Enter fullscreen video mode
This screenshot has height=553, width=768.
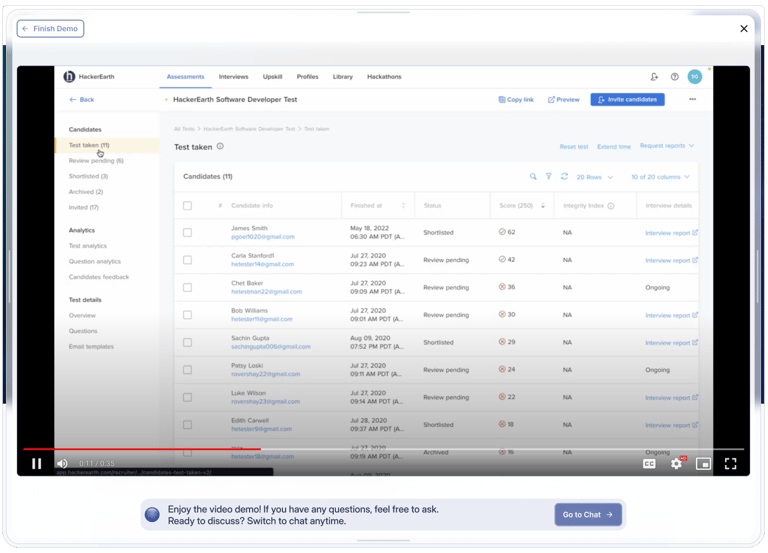[730, 464]
